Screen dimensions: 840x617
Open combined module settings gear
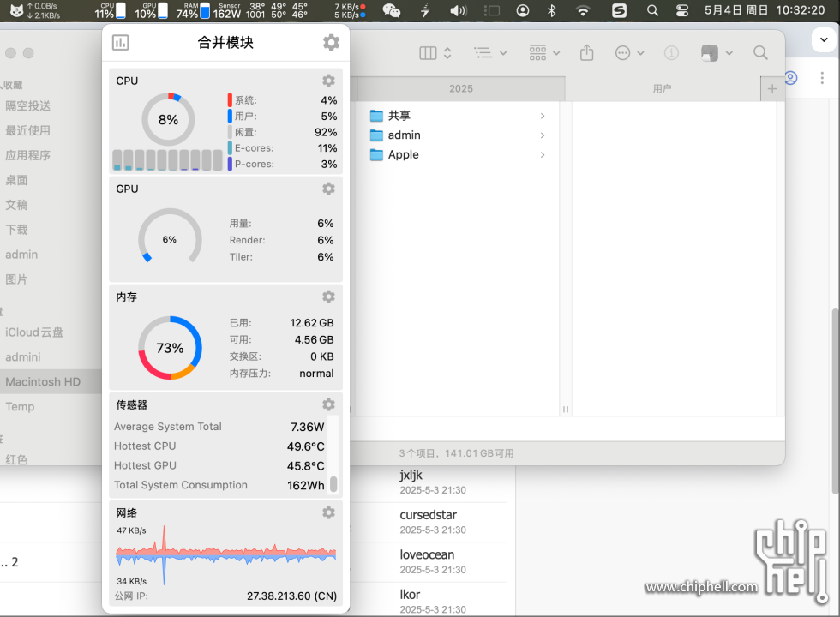331,42
